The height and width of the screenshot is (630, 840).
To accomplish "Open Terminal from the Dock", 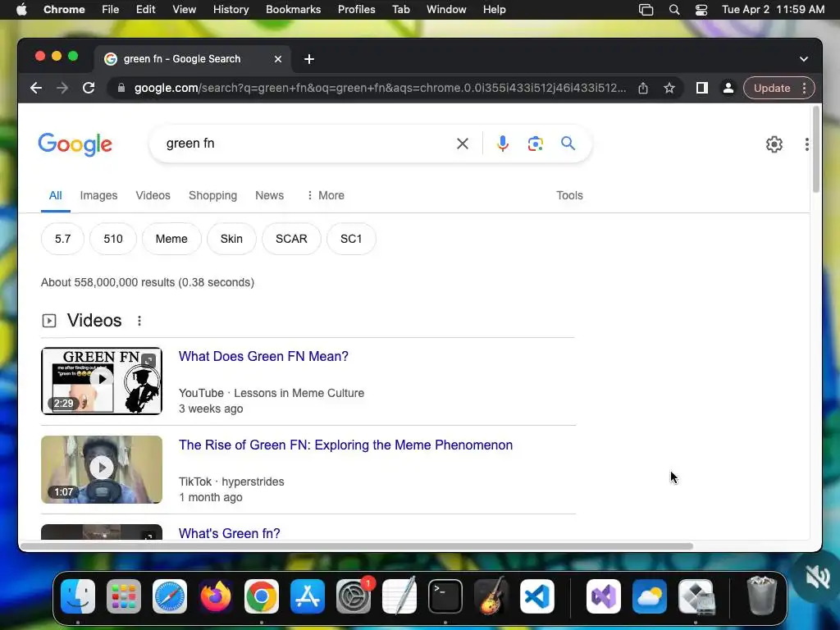I will pyautogui.click(x=445, y=596).
